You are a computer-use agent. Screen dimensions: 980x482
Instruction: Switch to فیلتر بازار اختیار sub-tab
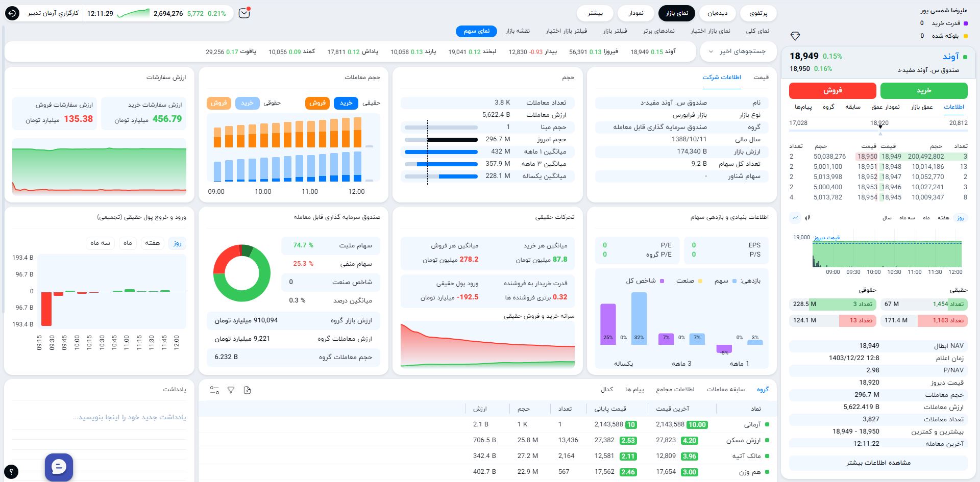[x=566, y=31]
